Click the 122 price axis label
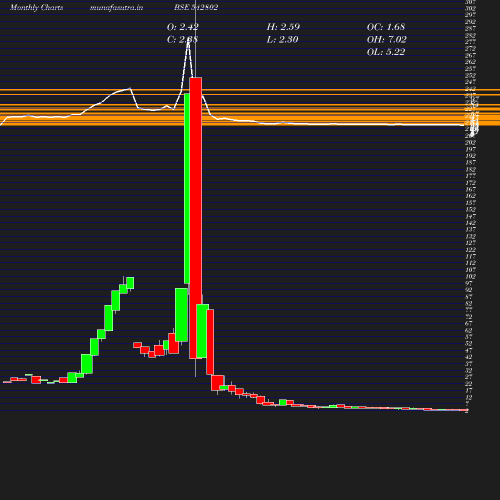 pos(470,250)
